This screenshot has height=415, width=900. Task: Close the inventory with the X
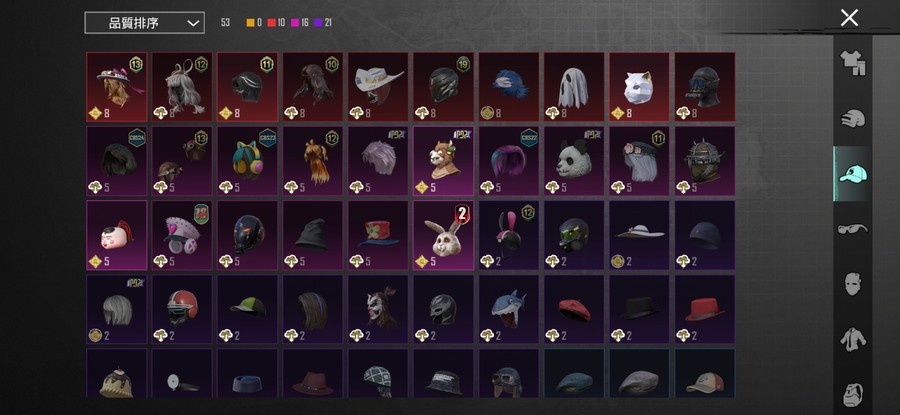click(849, 18)
